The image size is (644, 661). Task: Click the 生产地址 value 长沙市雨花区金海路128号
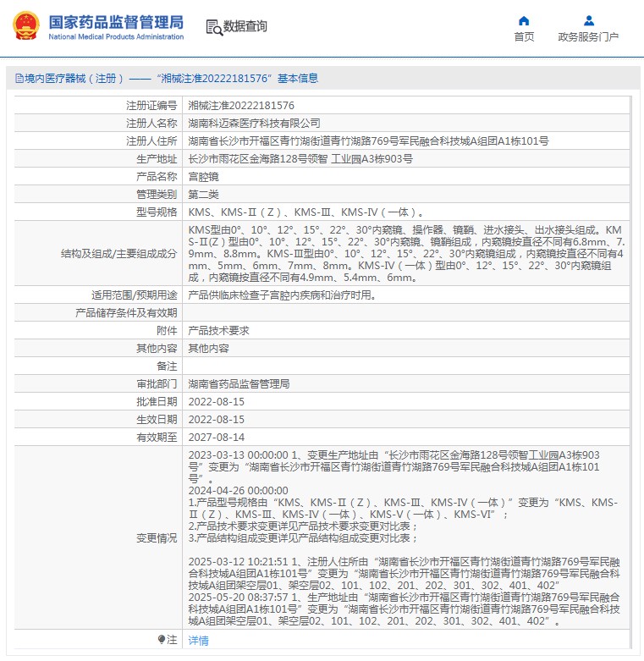[x=300, y=159]
